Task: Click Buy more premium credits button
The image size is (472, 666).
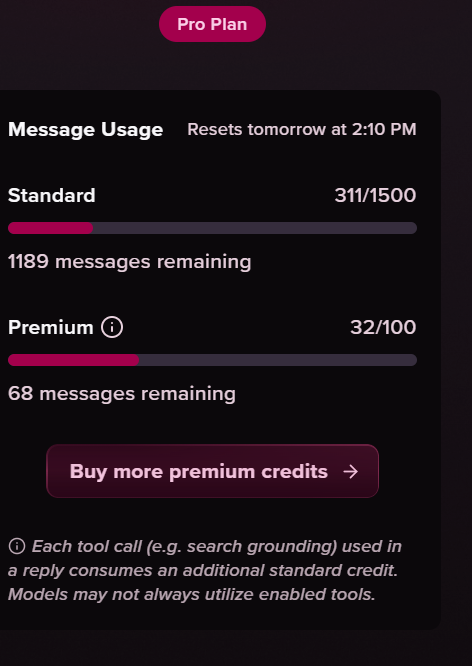Action: (x=212, y=471)
